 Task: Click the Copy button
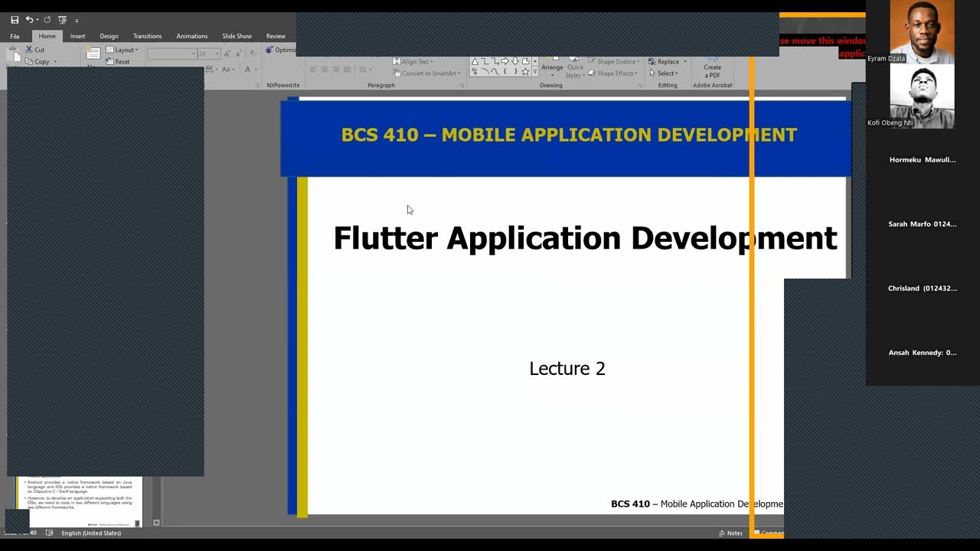(37, 62)
